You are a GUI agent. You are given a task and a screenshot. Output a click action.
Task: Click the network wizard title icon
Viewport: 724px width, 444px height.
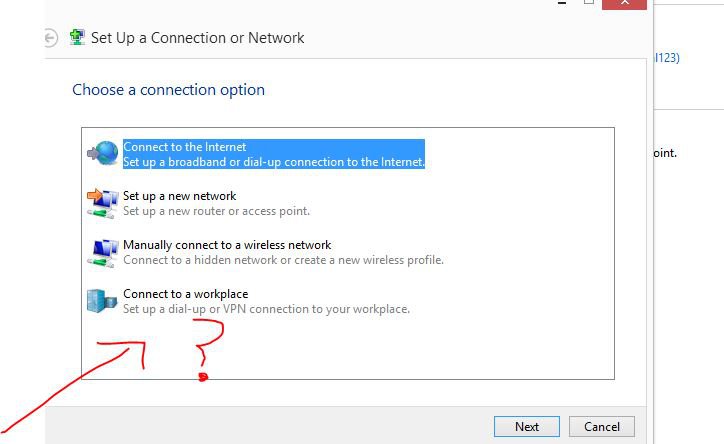pyautogui.click(x=77, y=38)
